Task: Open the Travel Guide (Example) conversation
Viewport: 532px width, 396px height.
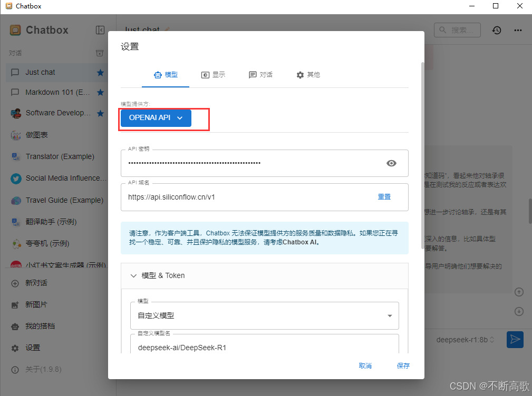Action: [56, 200]
